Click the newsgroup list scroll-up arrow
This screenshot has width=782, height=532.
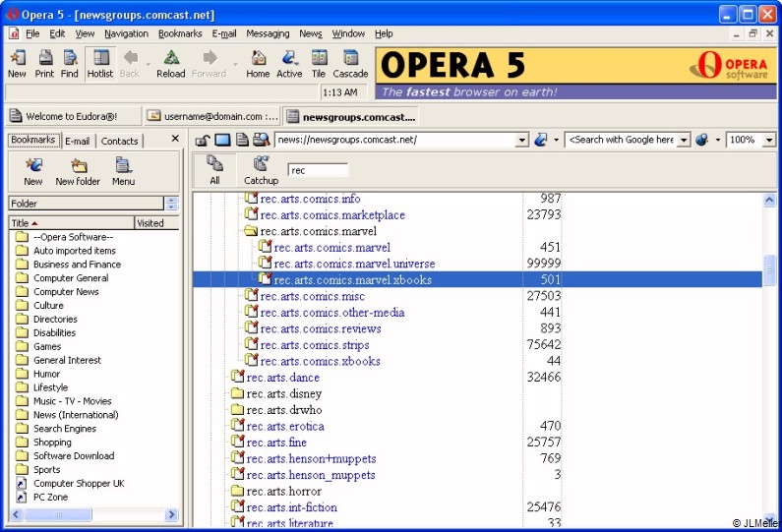point(769,200)
